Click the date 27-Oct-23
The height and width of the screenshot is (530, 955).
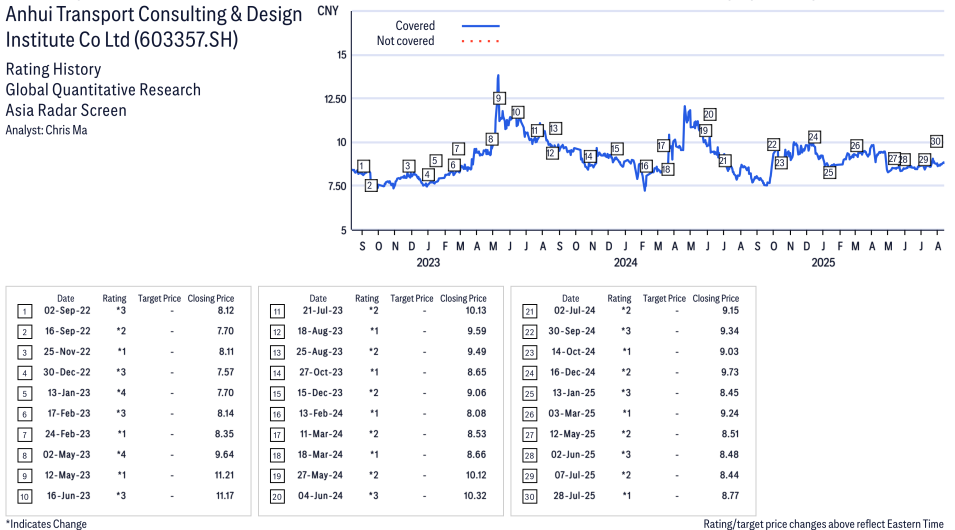click(320, 372)
